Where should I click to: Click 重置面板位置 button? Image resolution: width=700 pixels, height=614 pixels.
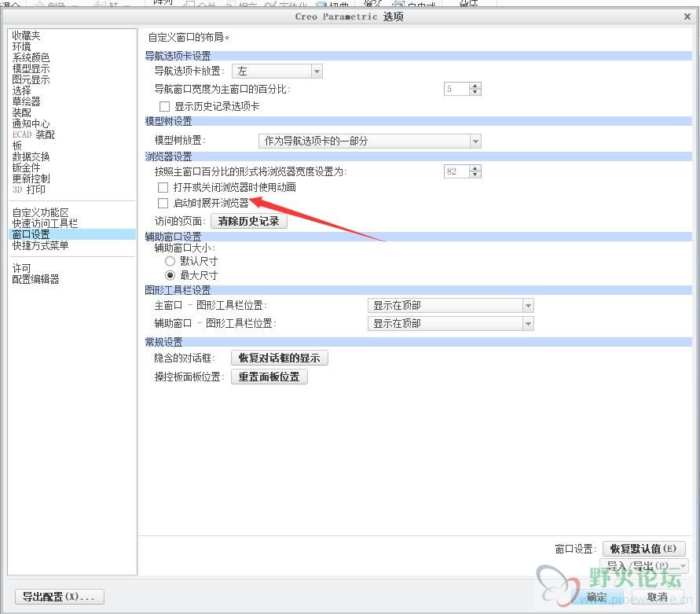269,377
